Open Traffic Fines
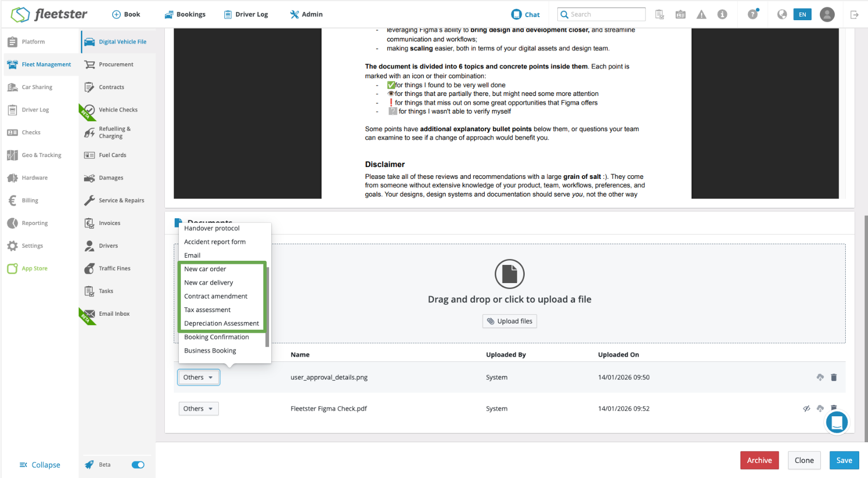This screenshot has width=868, height=478. 107,269
